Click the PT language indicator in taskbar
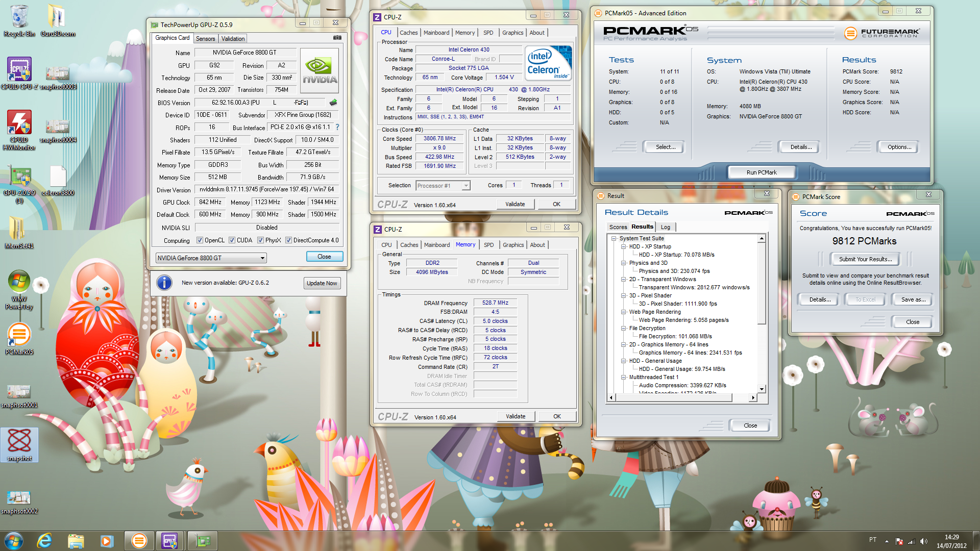The image size is (980, 551). tap(872, 540)
